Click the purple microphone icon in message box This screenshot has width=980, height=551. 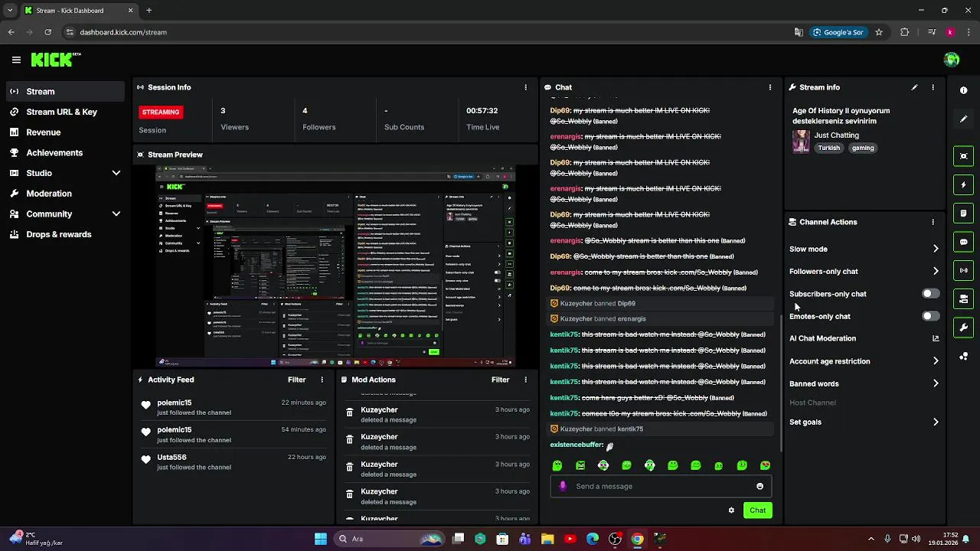coord(563,486)
